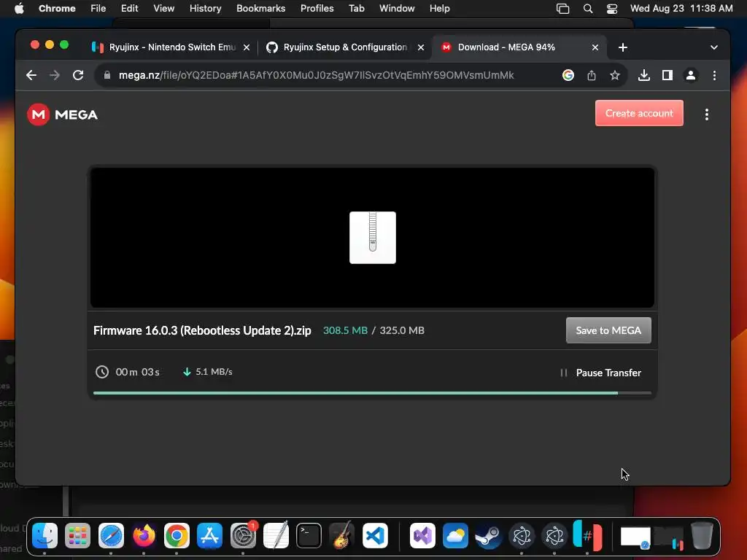Open the Chrome menu
Screen dimensions: 747x560
pyautogui.click(x=57, y=9)
